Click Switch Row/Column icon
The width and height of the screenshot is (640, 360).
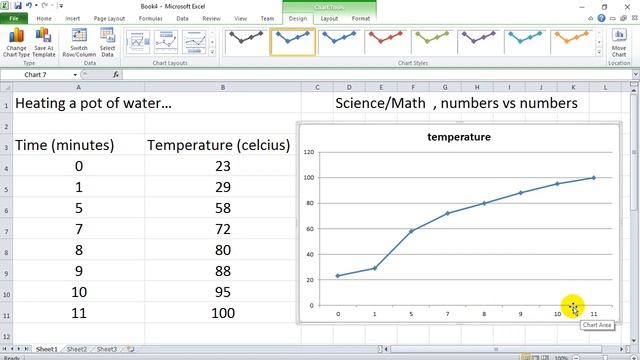click(x=79, y=42)
